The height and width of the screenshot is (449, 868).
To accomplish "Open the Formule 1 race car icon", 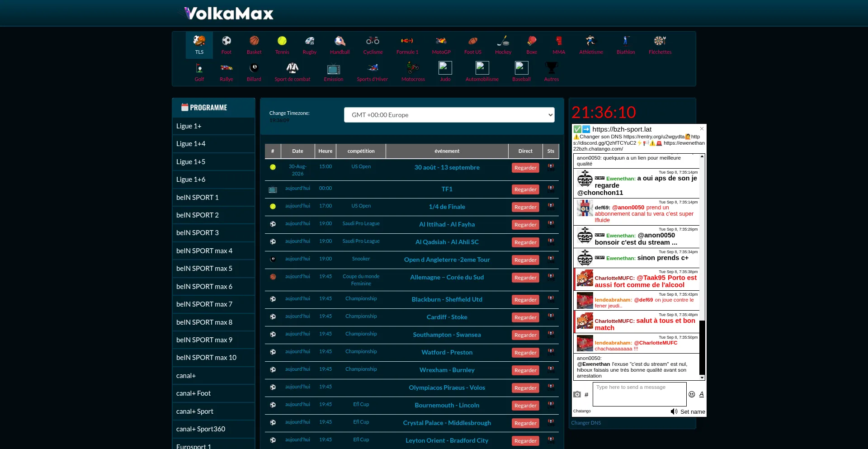I will (407, 41).
